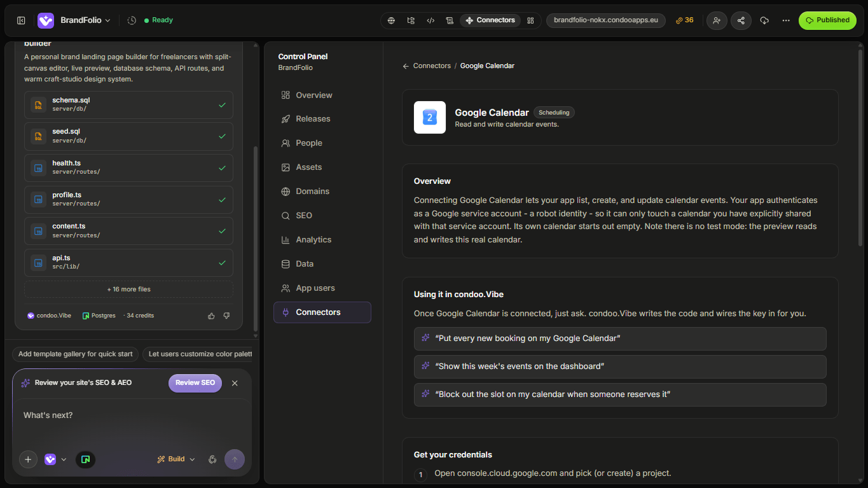868x488 pixels.
Task: Click the Postgres label in the chat footer
Action: (99, 316)
